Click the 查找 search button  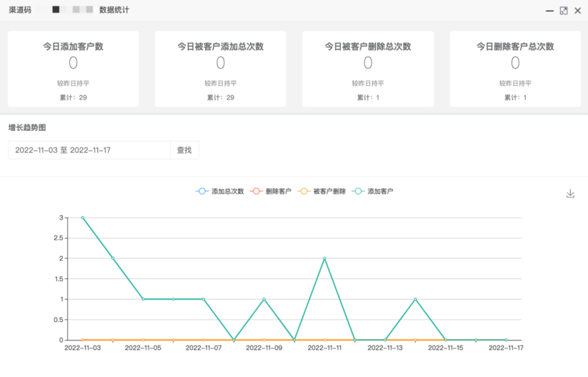coord(184,150)
